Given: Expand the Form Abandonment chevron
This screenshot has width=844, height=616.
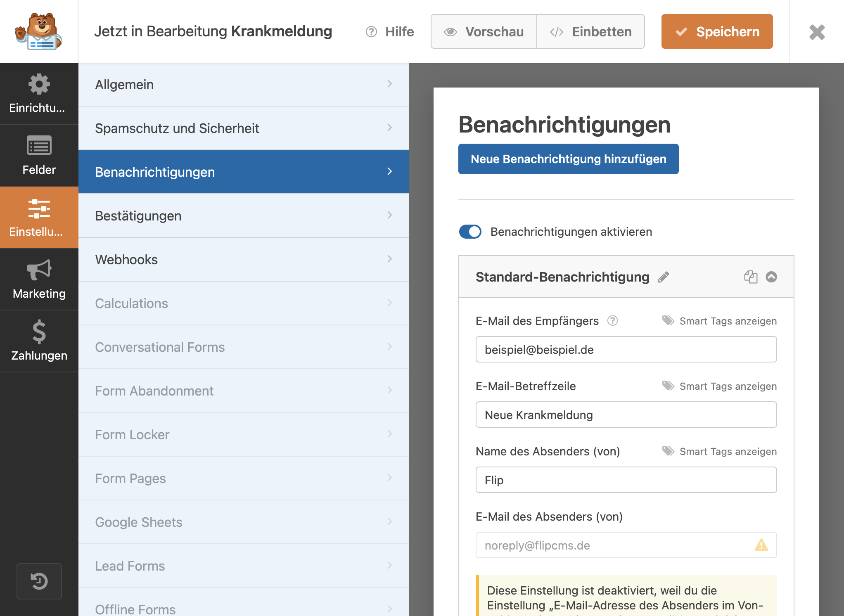Looking at the screenshot, I should coord(389,390).
